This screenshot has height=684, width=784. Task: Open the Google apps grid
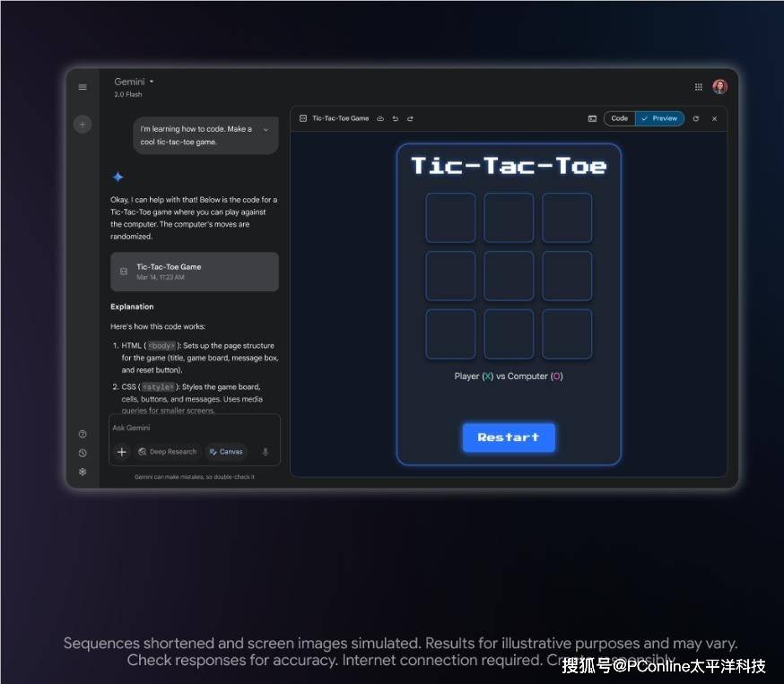[699, 87]
